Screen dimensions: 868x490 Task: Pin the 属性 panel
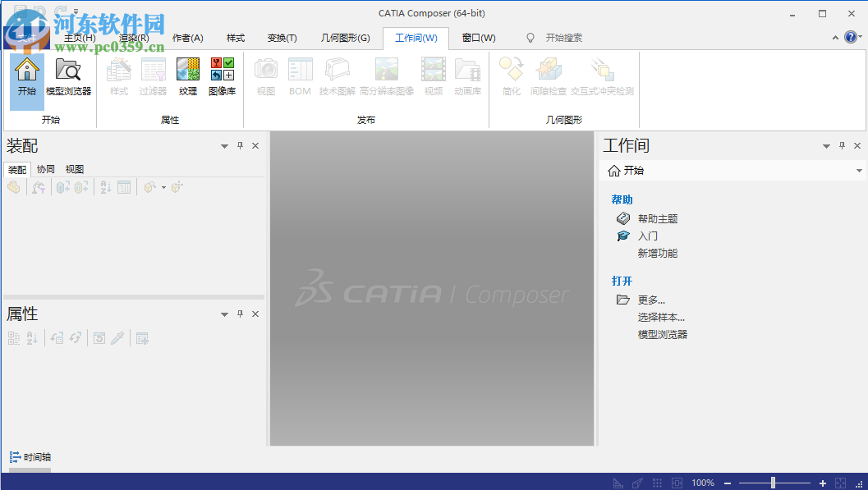tap(239, 314)
